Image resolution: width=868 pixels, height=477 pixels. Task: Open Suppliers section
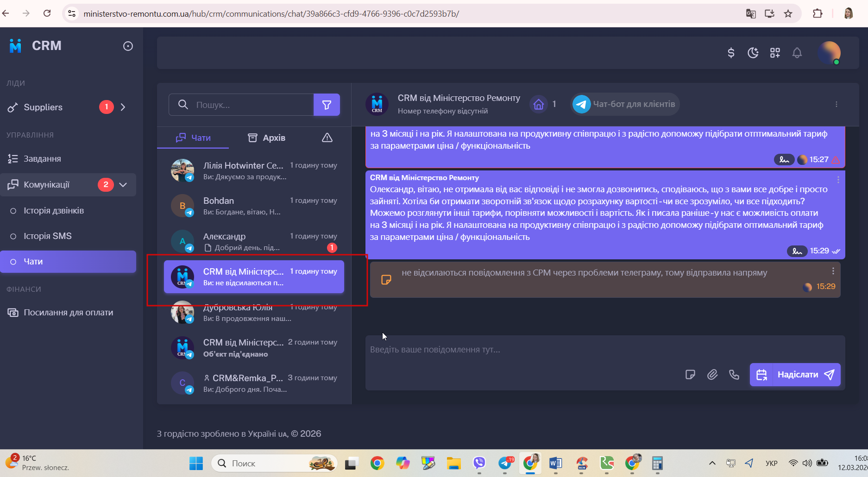click(43, 107)
